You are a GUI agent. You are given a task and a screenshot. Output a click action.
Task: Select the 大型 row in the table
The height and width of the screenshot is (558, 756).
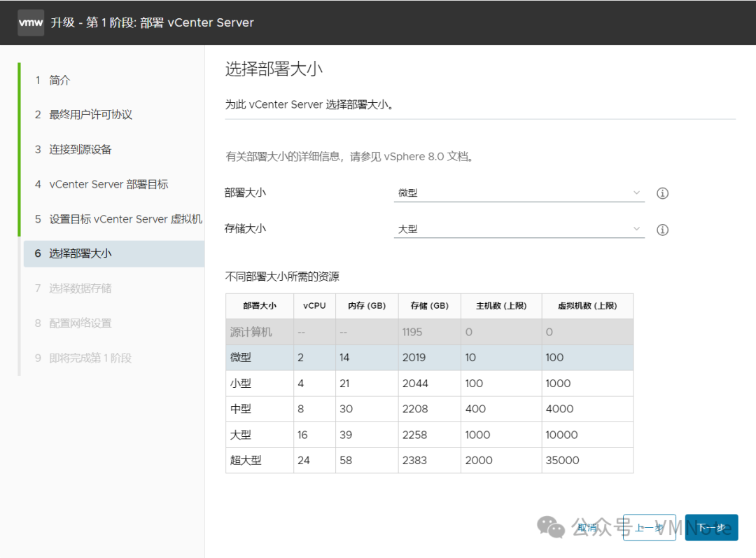[x=429, y=435]
